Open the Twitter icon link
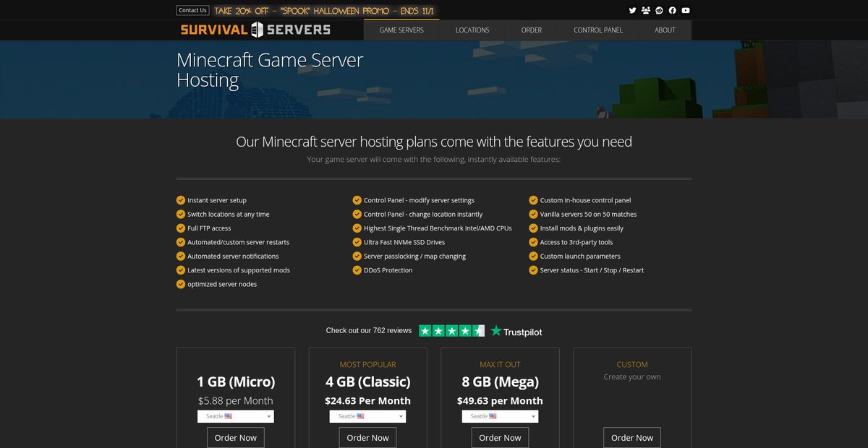 tap(632, 10)
